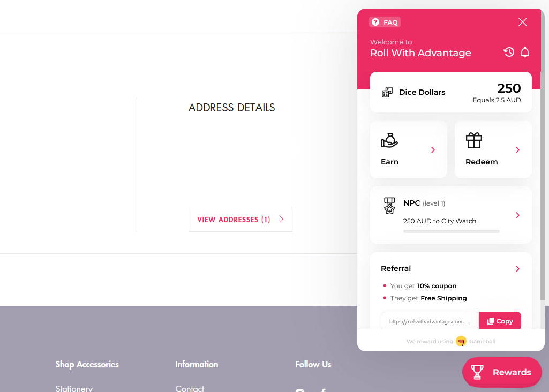549x392 pixels.
Task: Click the 'Address Details' heading
Action: tap(231, 108)
